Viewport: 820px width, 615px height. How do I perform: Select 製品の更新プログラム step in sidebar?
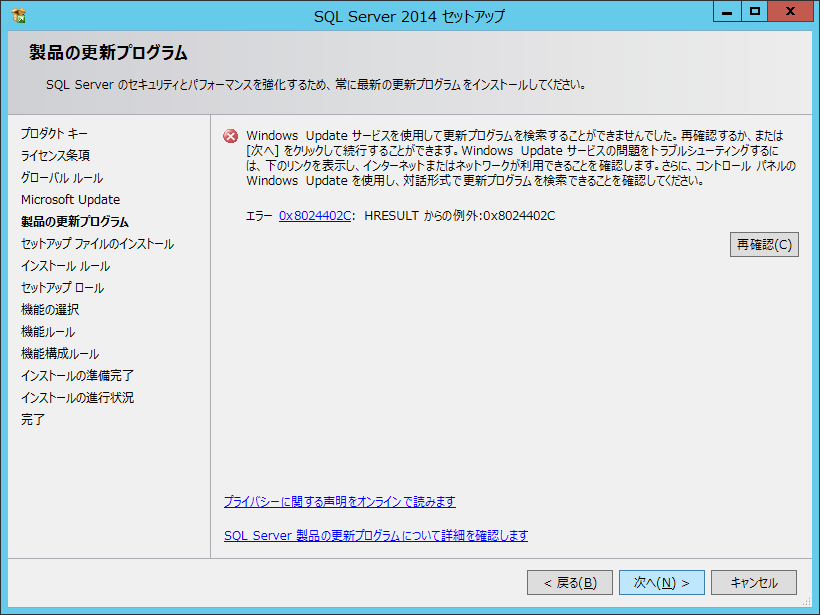(x=75, y=222)
